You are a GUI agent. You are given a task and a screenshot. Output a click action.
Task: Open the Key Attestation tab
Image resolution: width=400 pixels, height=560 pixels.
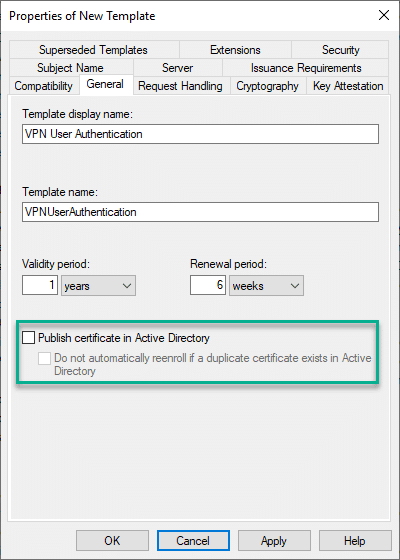pos(348,86)
